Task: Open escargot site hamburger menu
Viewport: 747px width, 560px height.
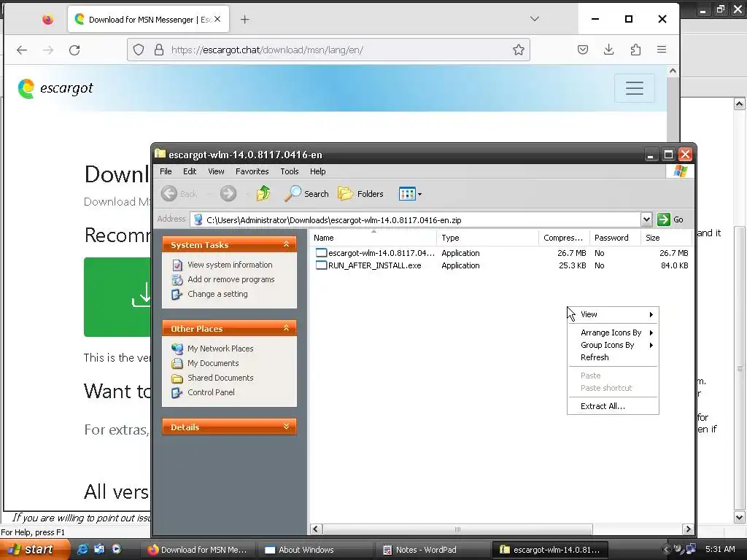Action: point(635,88)
